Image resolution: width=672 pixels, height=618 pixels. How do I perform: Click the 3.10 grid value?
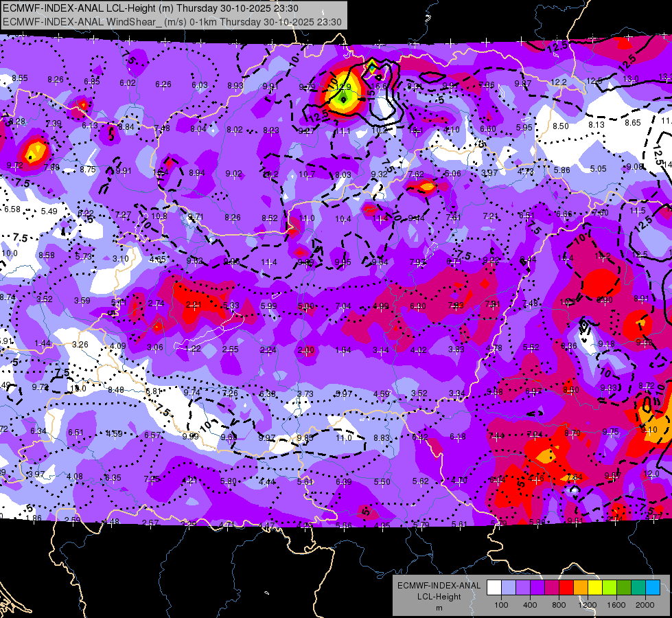click(120, 259)
